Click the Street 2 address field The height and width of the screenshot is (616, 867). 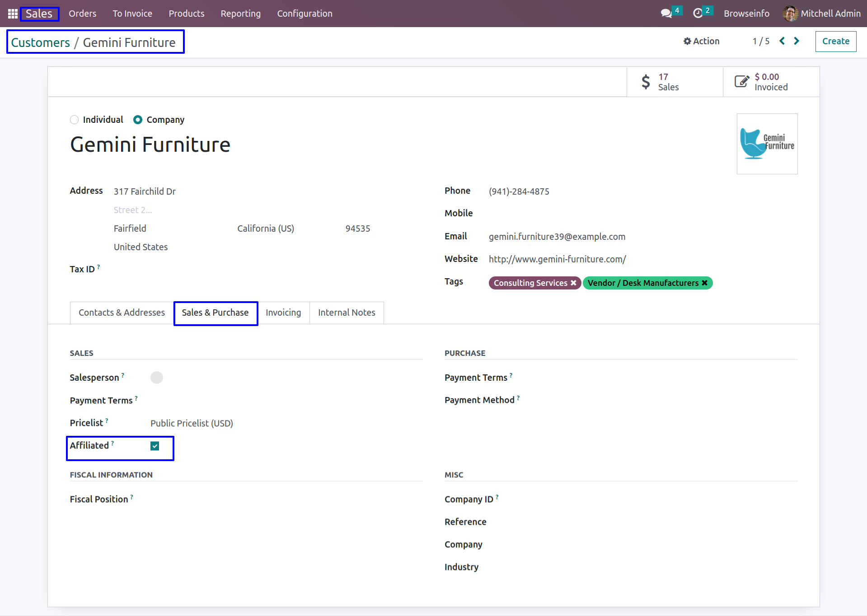pyautogui.click(x=133, y=210)
